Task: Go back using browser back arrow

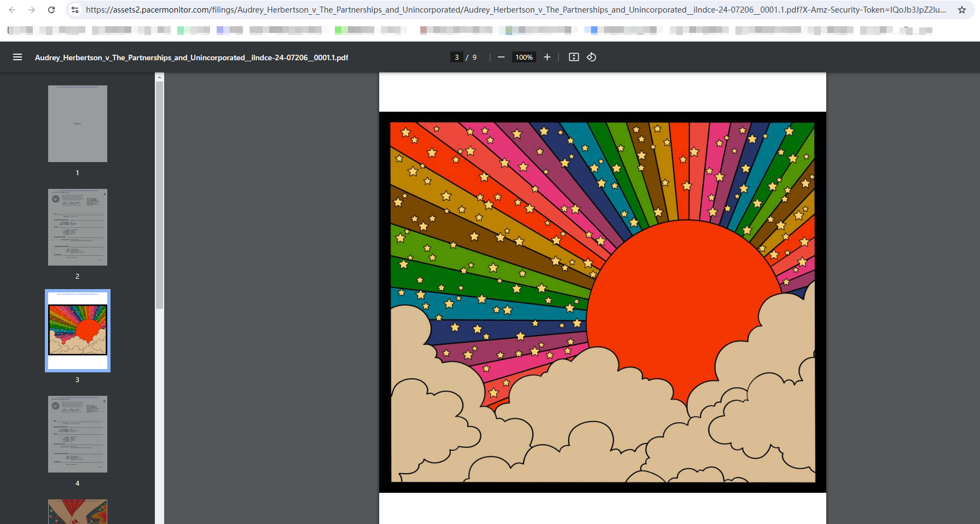Action: [x=12, y=10]
